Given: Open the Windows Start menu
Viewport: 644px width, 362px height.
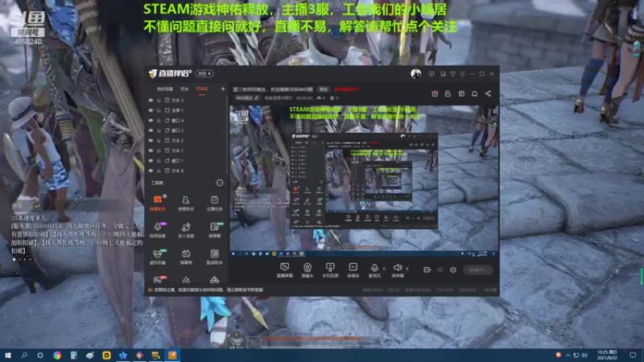Looking at the screenshot, I should [x=8, y=356].
